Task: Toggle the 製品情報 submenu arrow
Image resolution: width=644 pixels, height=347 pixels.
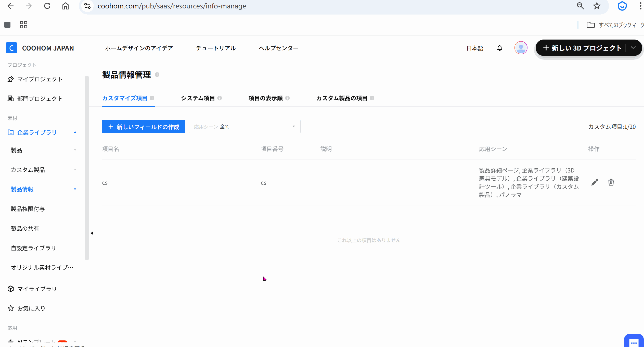Action: tap(75, 189)
